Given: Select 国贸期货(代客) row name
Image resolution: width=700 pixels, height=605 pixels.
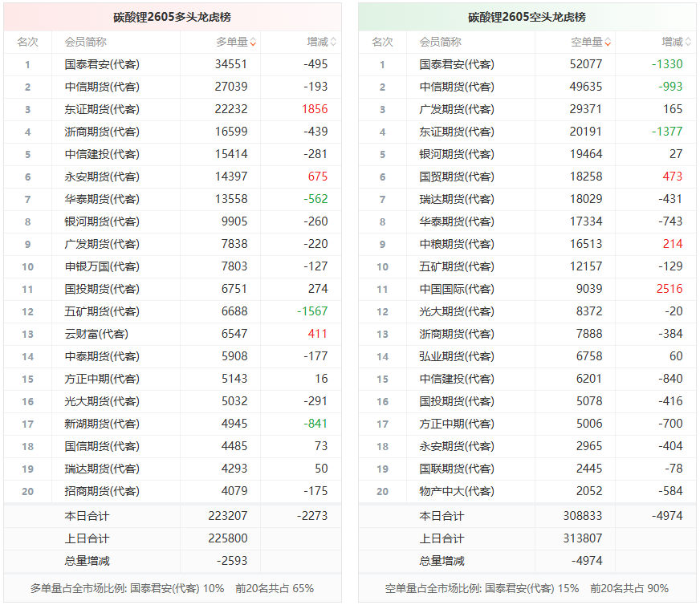Looking at the screenshot, I should [457, 177].
